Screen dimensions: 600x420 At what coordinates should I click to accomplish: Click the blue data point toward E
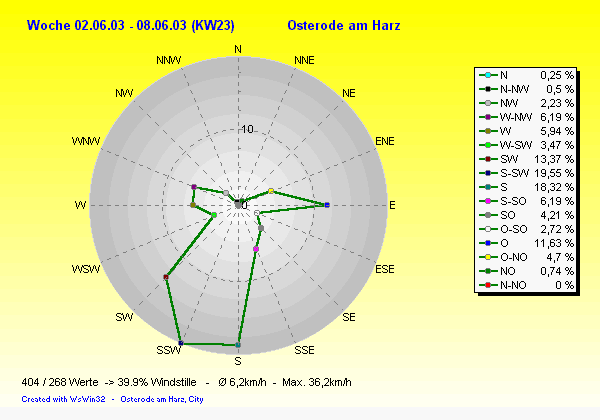[x=327, y=205]
